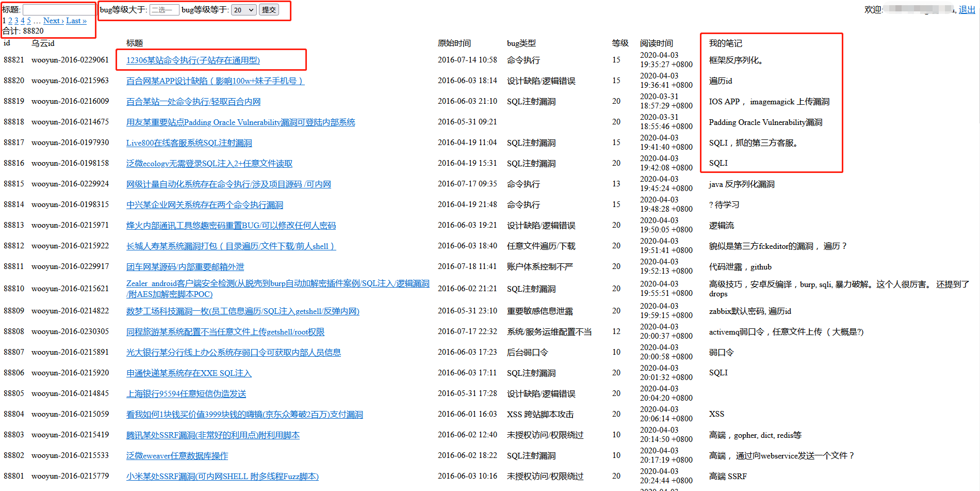Click the 退出 logout link
The height and width of the screenshot is (491, 980).
pyautogui.click(x=967, y=10)
